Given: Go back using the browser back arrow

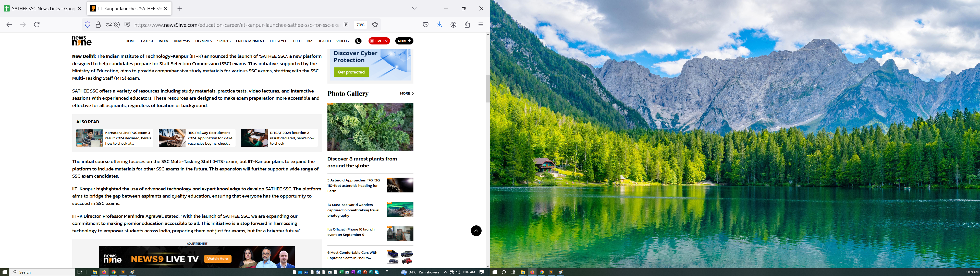Looking at the screenshot, I should [x=9, y=25].
